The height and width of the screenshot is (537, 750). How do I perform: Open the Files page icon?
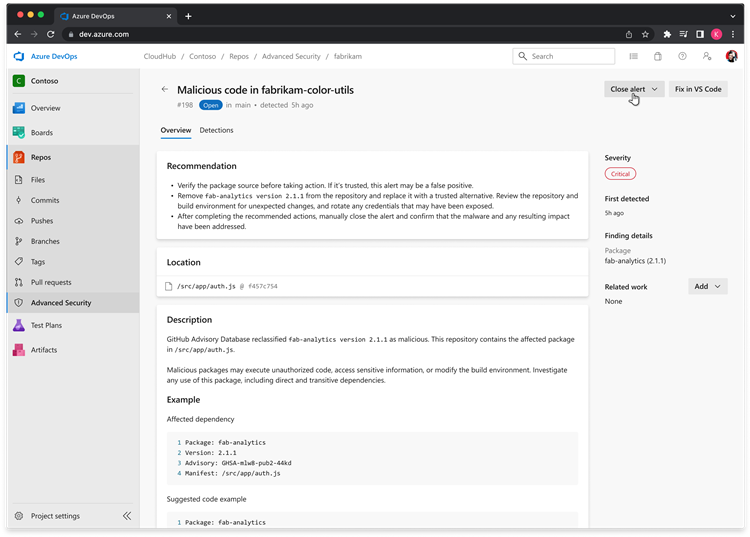(19, 180)
